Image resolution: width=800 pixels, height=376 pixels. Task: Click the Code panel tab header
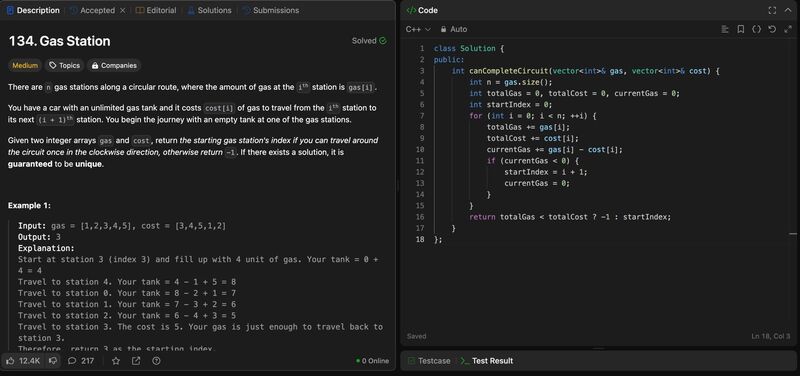pyautogui.click(x=422, y=10)
